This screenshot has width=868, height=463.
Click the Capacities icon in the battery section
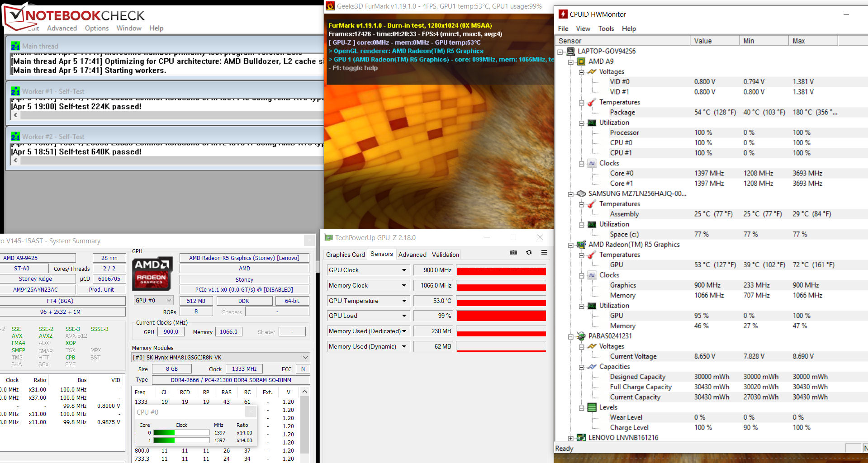pos(592,367)
